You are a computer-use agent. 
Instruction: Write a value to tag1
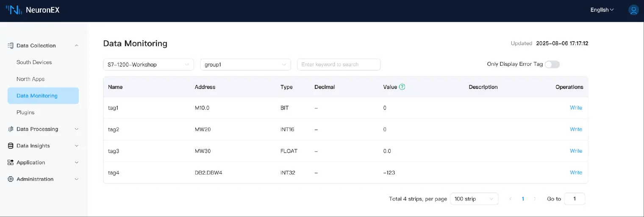point(576,108)
